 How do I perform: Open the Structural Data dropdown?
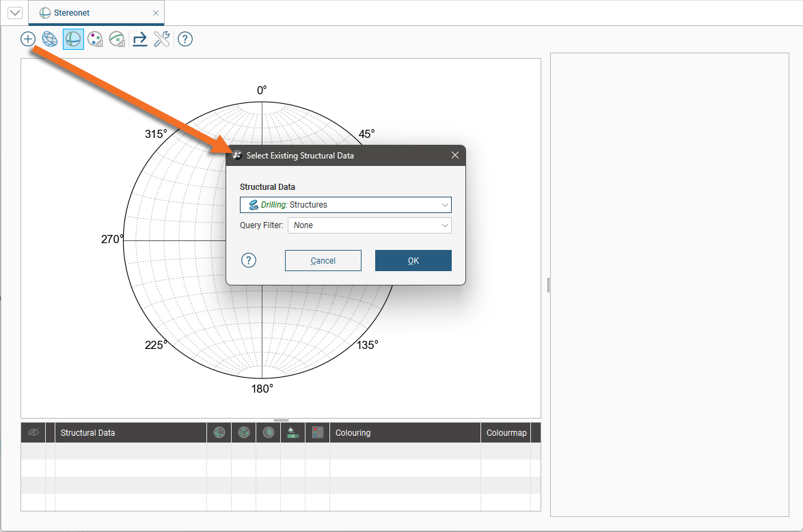point(345,205)
